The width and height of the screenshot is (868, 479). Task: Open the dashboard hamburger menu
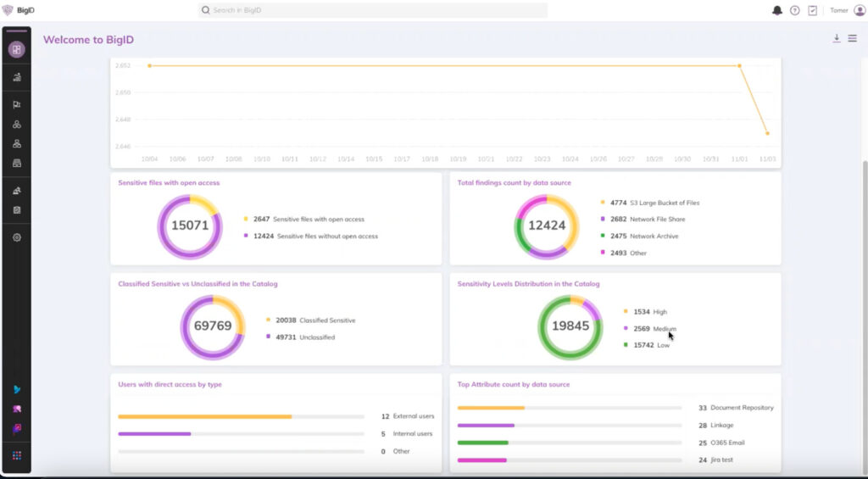click(x=852, y=38)
